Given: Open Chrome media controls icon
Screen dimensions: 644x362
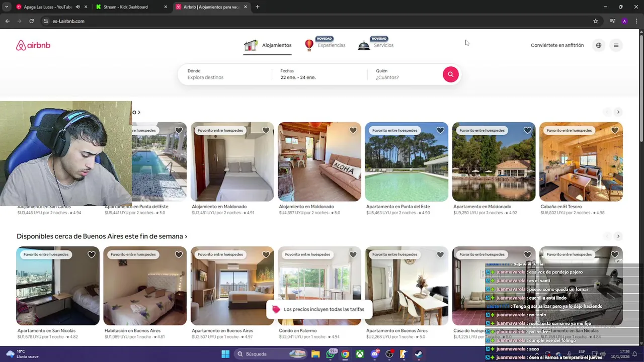Looking at the screenshot, I should [x=612, y=21].
